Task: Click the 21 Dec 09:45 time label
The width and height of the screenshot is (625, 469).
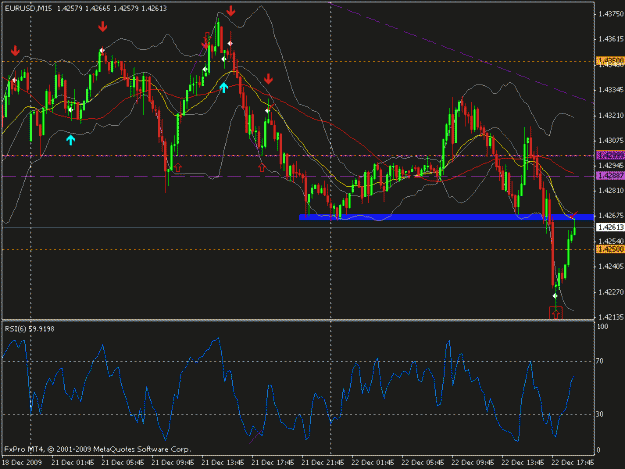Action: pyautogui.click(x=173, y=463)
